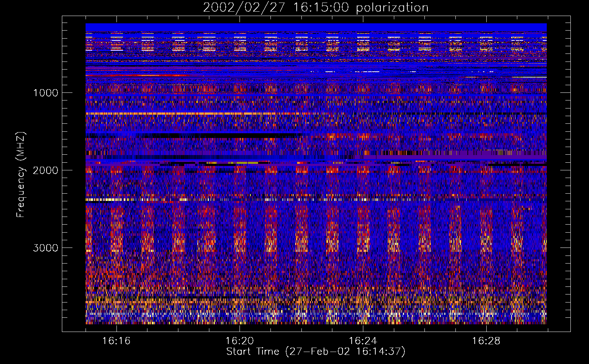Click the '3000' frequency axis label
Screen dimensions: 589x364
tap(46, 248)
